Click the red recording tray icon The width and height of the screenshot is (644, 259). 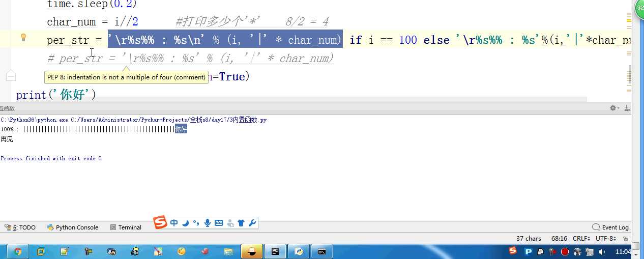click(x=565, y=251)
